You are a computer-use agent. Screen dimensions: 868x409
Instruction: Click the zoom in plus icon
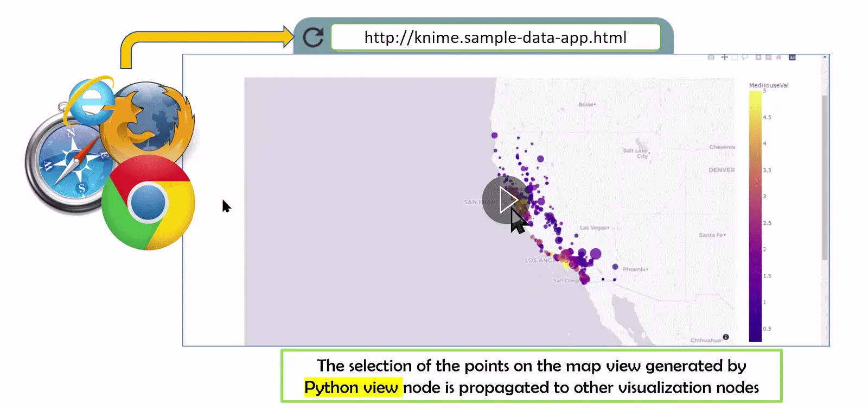(758, 57)
